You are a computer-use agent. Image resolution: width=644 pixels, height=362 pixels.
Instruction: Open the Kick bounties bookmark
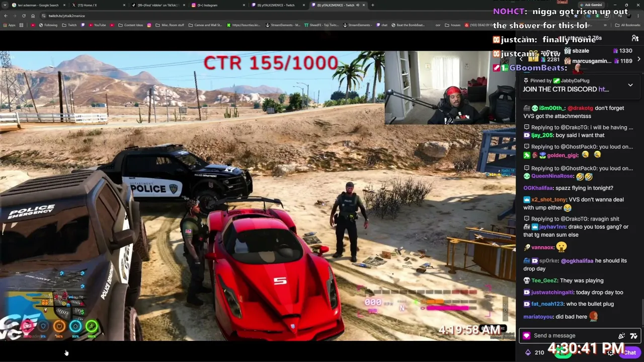coord(244,25)
